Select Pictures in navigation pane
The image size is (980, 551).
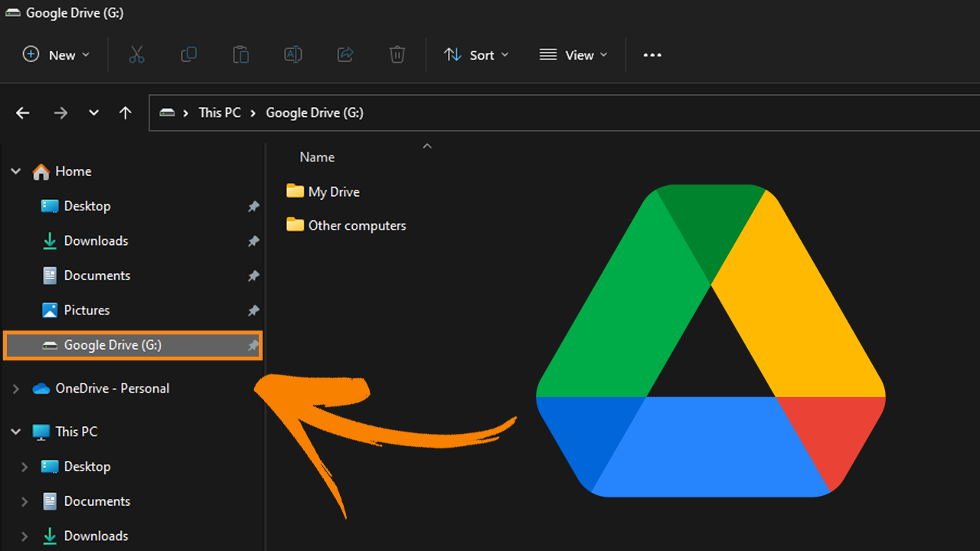tap(87, 310)
